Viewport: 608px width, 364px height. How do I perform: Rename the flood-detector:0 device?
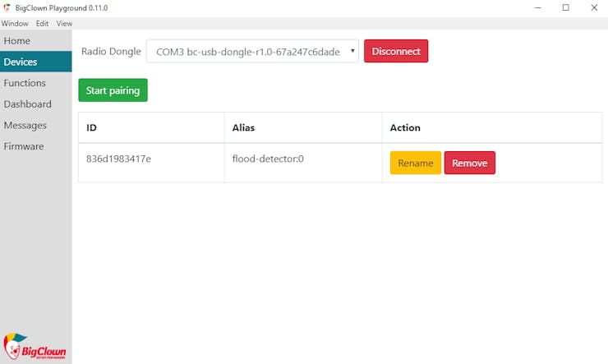coord(415,163)
